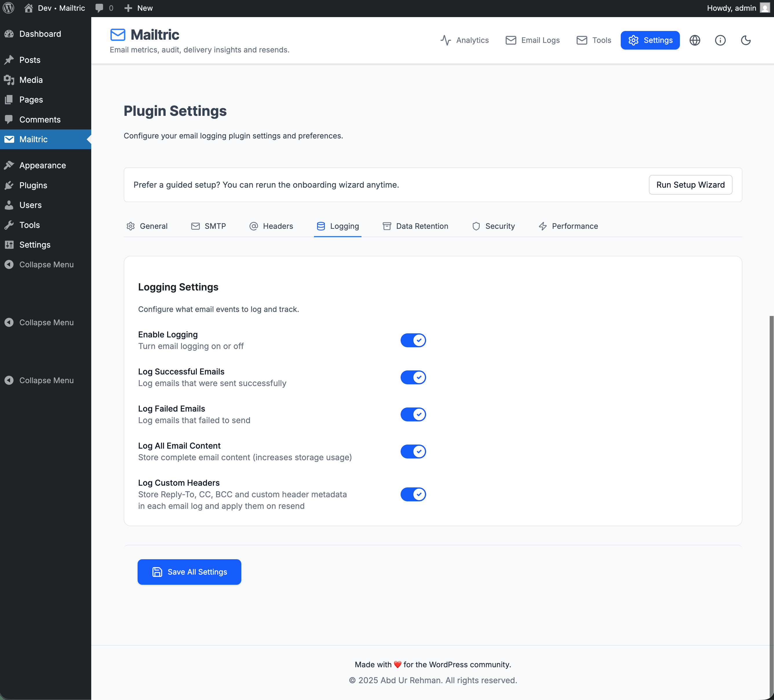The image size is (774, 700).
Task: Disable the Enable Logging toggle
Action: pyautogui.click(x=413, y=340)
